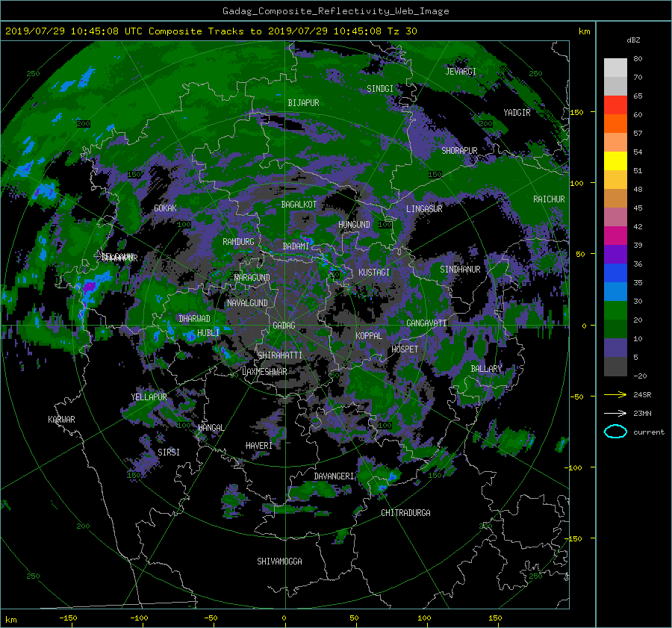The width and height of the screenshot is (672, 628).
Task: Click the yellow 24SR track arrow legend
Action: (x=615, y=395)
